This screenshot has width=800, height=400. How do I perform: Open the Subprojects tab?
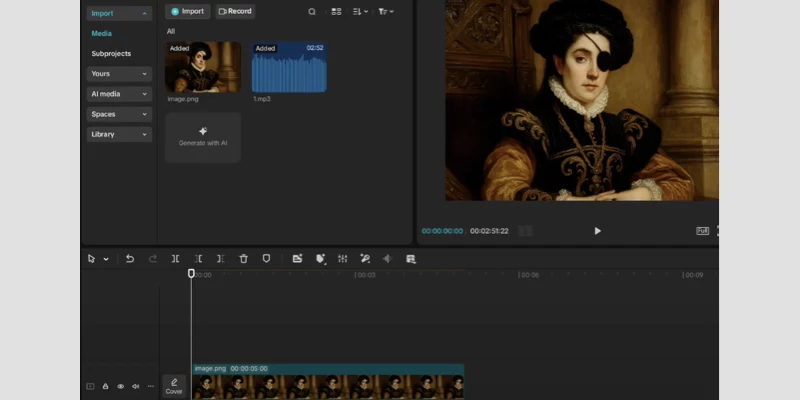[111, 54]
